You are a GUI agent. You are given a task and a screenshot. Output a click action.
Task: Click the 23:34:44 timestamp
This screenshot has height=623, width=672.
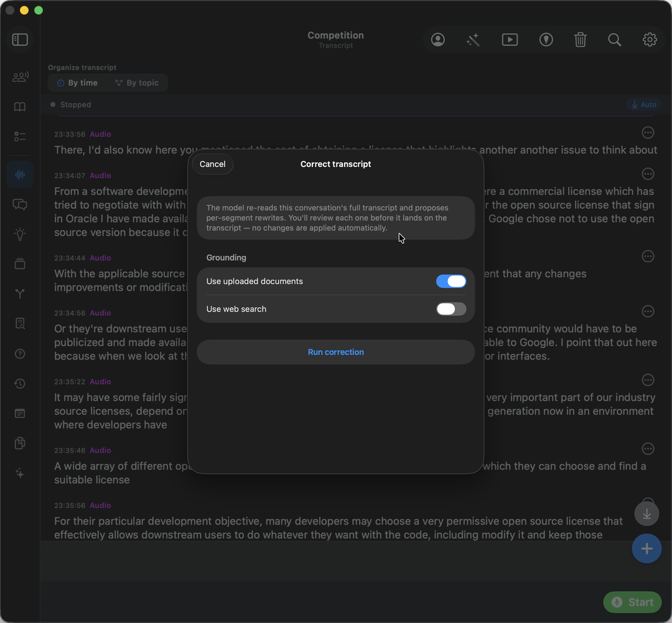point(70,258)
